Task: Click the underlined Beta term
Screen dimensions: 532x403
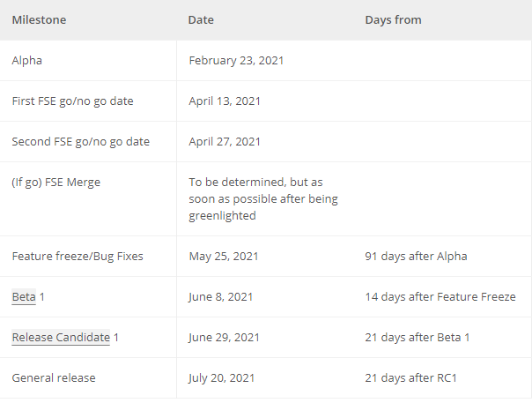Action: 24,297
